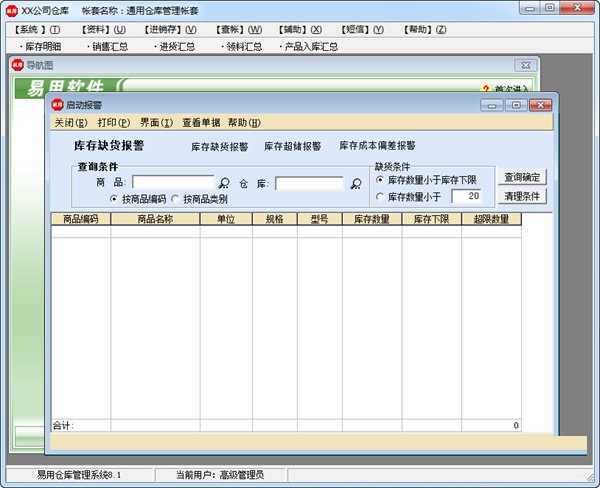Click 当前用户: 高级管理员 in status bar
The width and height of the screenshot is (600, 488).
[x=220, y=475]
